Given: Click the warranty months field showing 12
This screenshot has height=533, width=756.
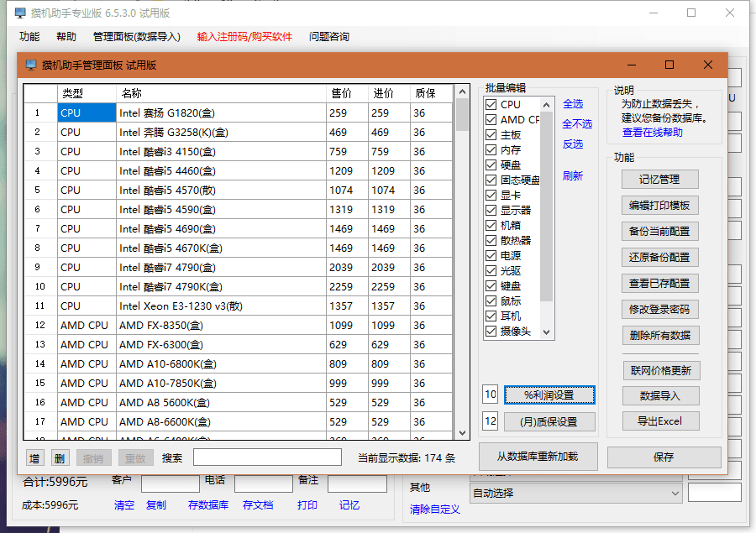Looking at the screenshot, I should point(491,421).
